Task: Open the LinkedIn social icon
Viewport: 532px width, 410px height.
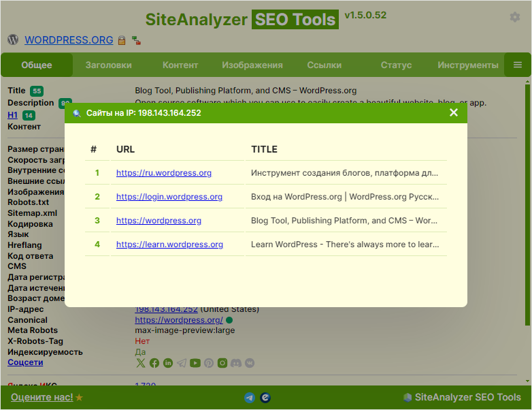Action: pyautogui.click(x=168, y=363)
